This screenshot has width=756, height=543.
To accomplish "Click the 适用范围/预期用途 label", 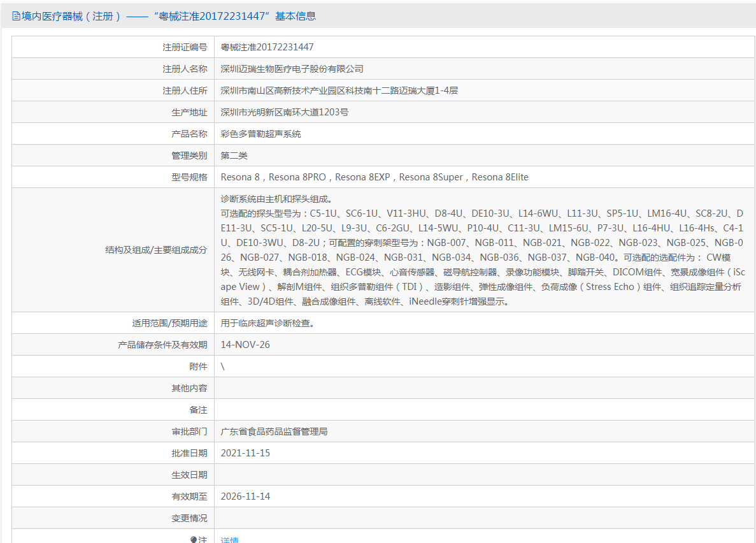I will (169, 323).
